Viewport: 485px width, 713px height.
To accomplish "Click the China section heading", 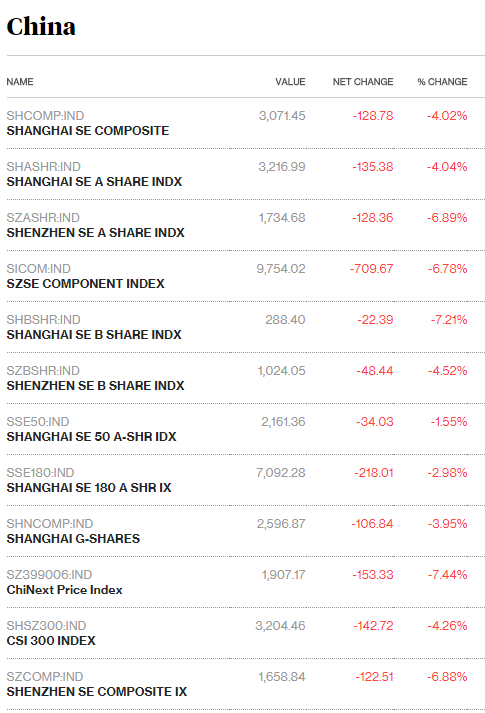I will 41,26.
